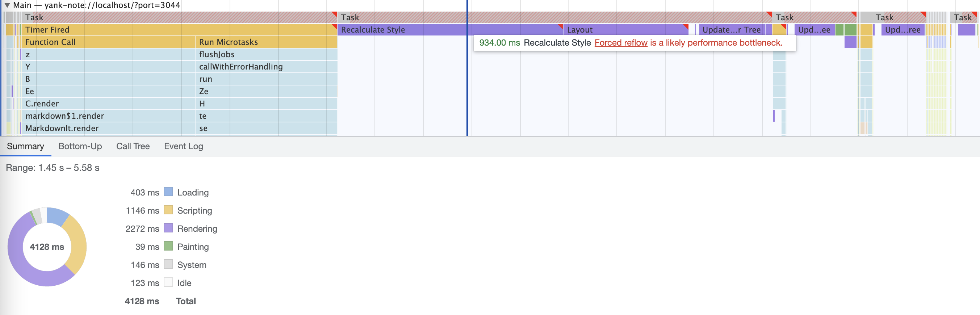Open the Call Tree tab
Image resolution: width=980 pixels, height=315 pixels.
tap(133, 147)
